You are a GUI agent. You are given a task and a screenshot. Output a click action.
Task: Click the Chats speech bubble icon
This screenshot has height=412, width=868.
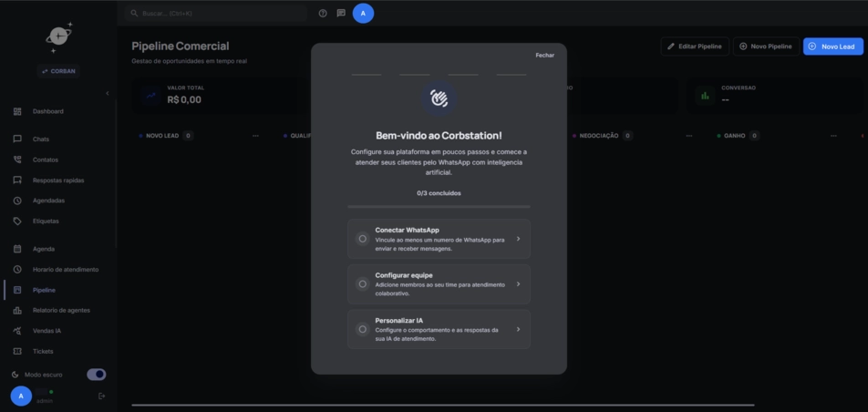click(17, 139)
